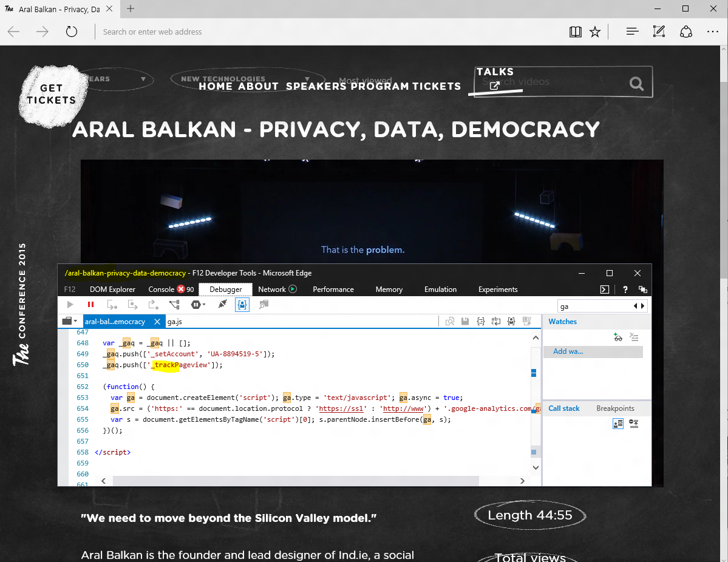Image resolution: width=728 pixels, height=562 pixels.
Task: Click the Continue (play) debugger button
Action: [x=70, y=305]
